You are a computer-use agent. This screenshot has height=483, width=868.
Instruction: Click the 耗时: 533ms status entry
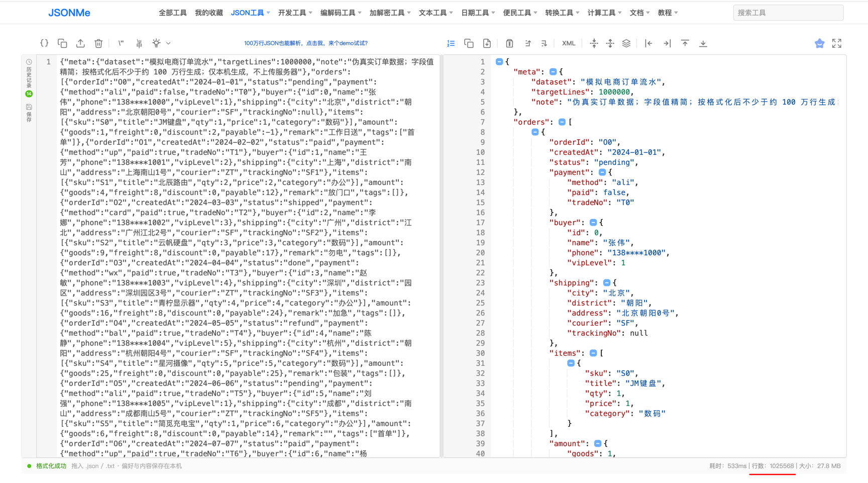click(728, 466)
